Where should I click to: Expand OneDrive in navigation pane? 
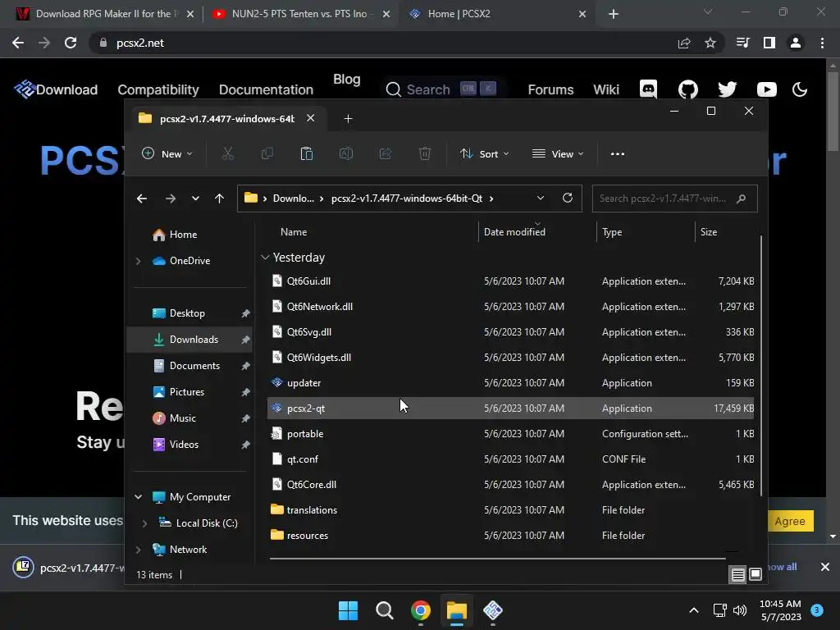(138, 261)
